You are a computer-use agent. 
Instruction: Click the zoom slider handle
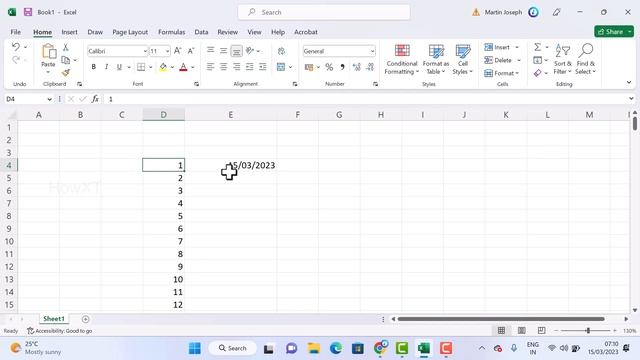point(588,331)
